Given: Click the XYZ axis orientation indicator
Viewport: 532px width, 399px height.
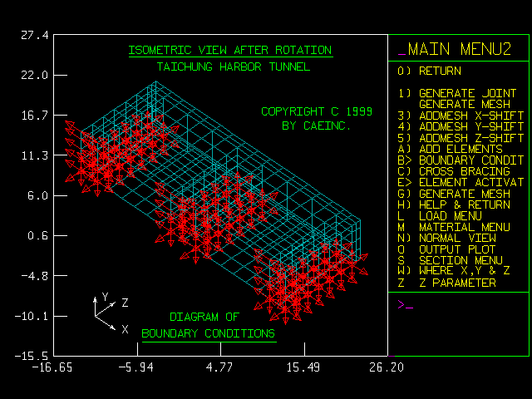Looking at the screenshot, I should pos(110,311).
